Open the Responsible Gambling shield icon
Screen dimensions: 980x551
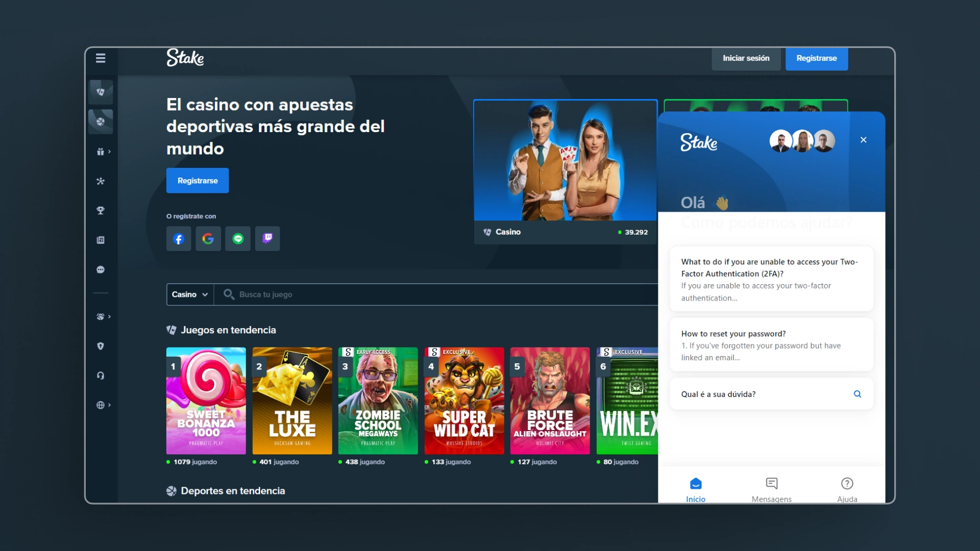[x=101, y=346]
